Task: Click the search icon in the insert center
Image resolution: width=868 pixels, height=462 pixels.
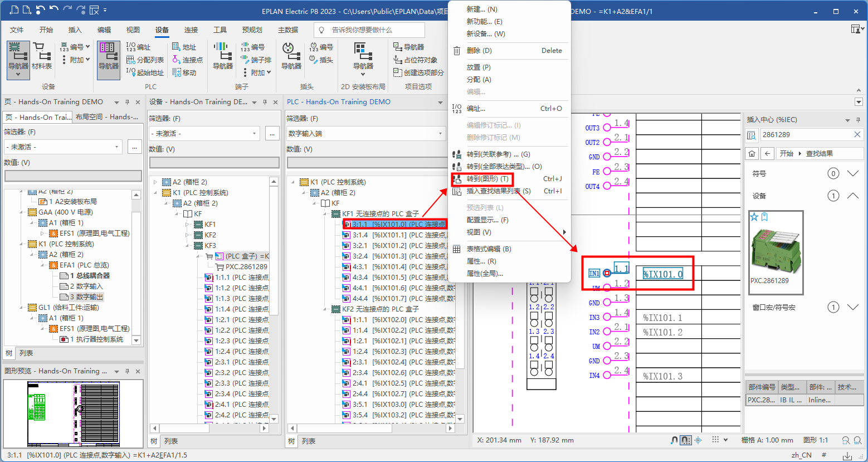Action: (752, 135)
